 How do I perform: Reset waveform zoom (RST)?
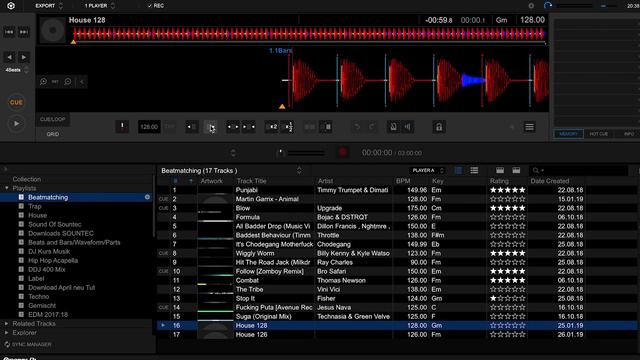click(55, 82)
